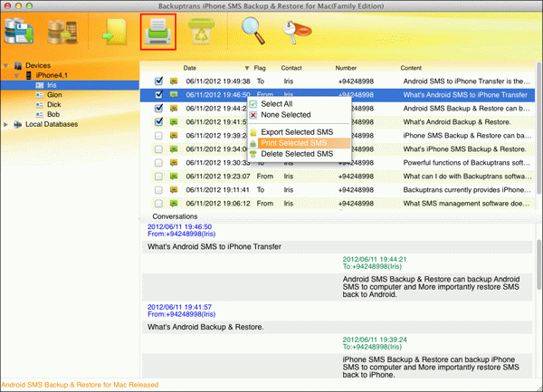
Task: Collapse the iPhone4,1 tree node
Action: coord(16,75)
